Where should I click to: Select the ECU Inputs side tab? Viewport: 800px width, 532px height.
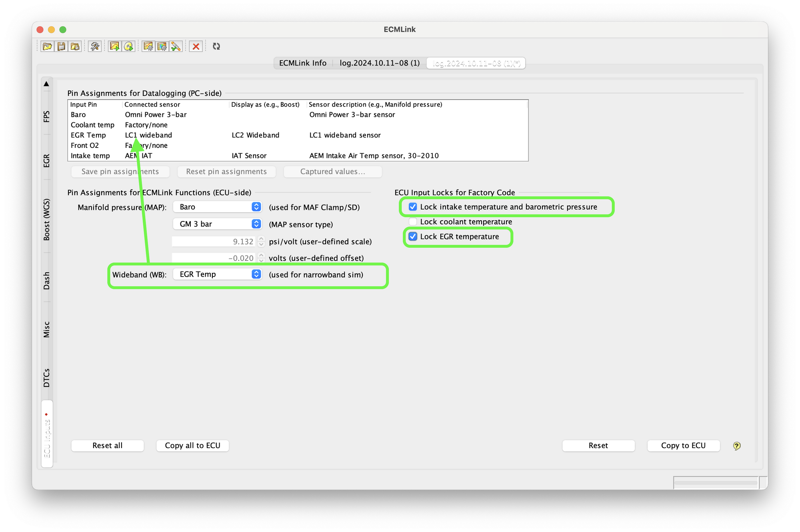47,434
